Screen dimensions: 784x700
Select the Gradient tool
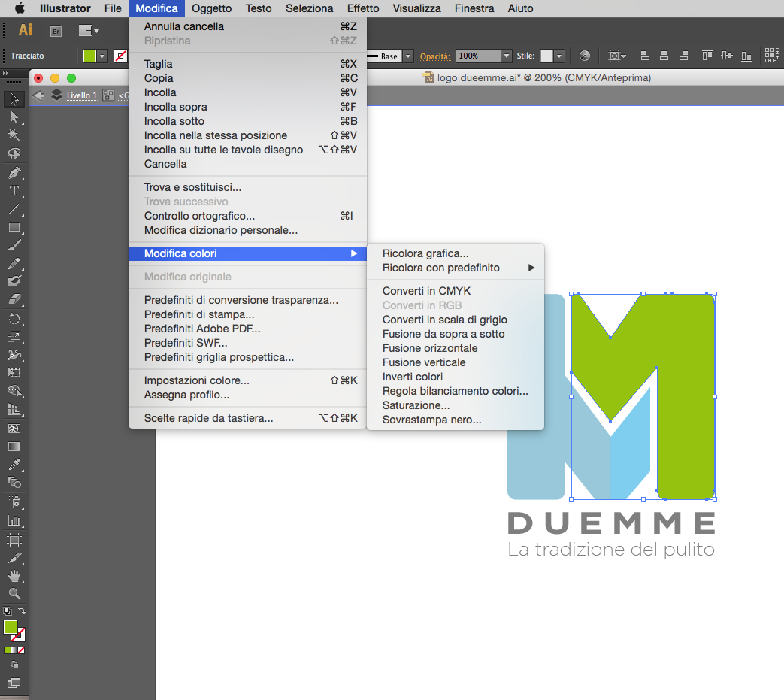[x=14, y=447]
